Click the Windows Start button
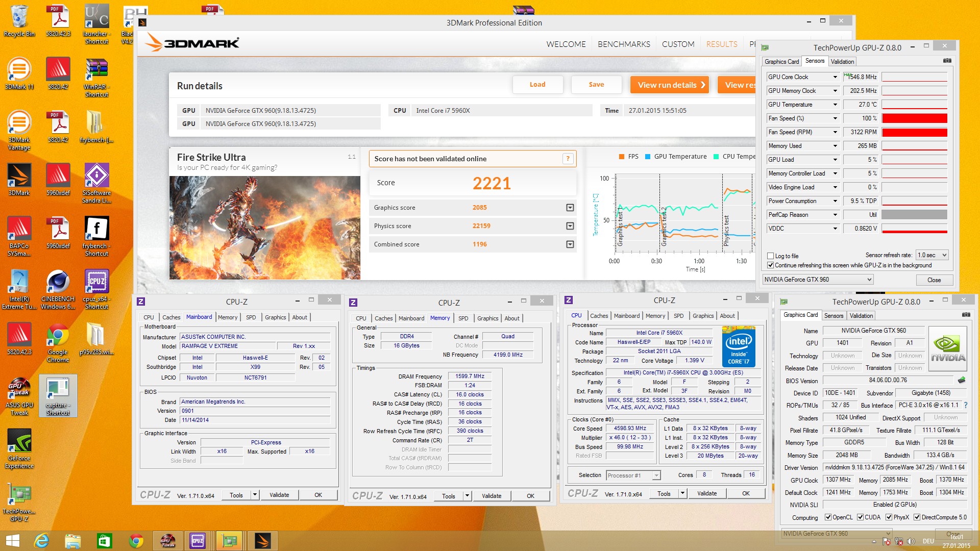This screenshot has width=980, height=551. click(12, 541)
